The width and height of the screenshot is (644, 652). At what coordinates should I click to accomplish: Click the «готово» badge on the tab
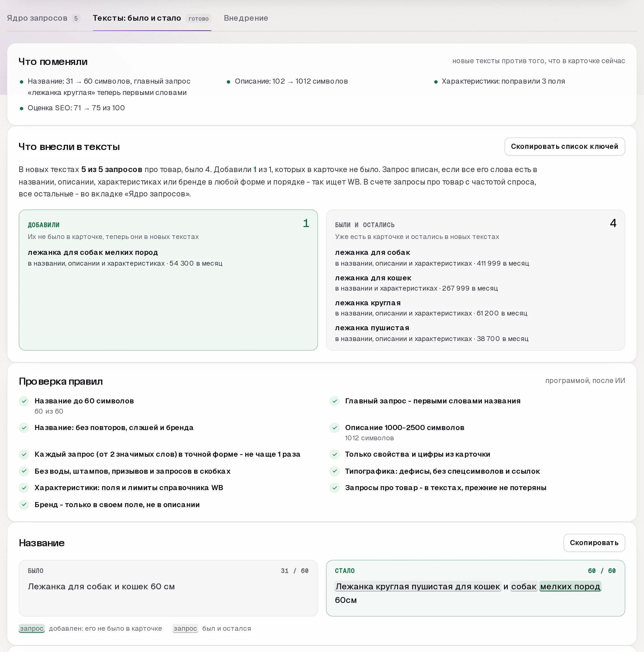[x=198, y=18]
